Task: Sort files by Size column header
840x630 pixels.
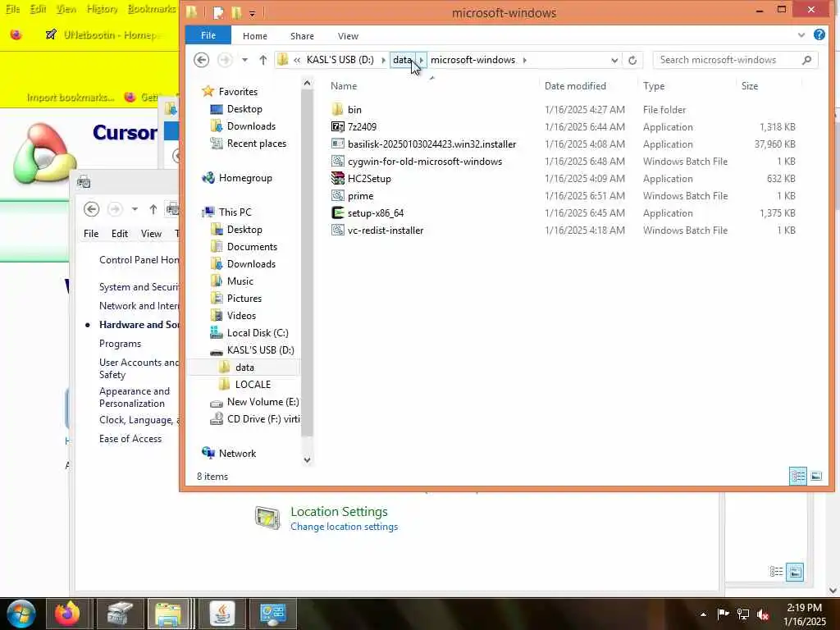Action: pyautogui.click(x=750, y=85)
